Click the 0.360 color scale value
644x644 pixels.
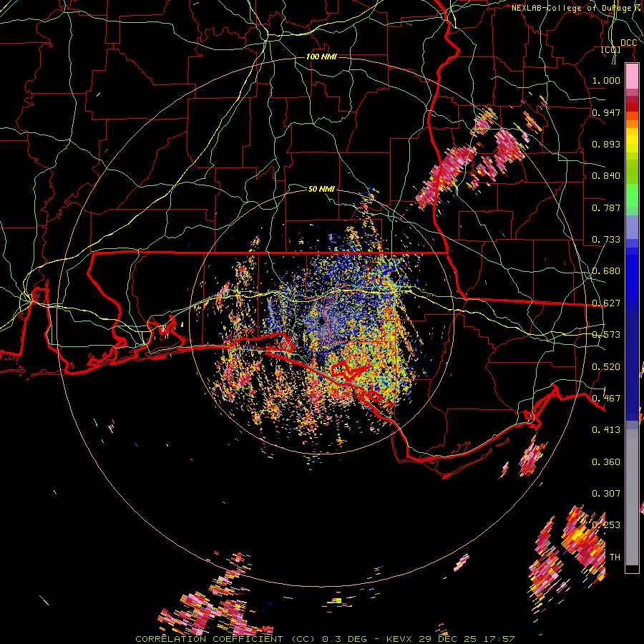(x=606, y=462)
